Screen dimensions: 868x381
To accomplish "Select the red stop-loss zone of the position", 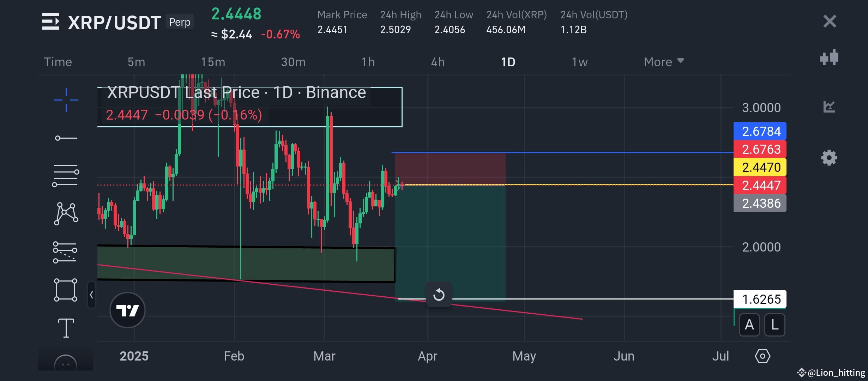I will click(x=450, y=169).
